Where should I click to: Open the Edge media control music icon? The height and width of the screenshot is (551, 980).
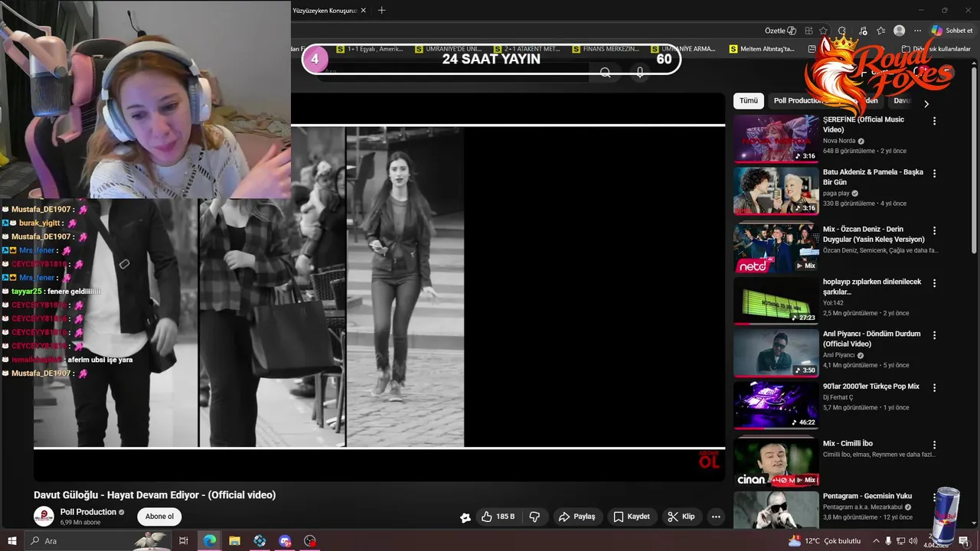coord(863,31)
